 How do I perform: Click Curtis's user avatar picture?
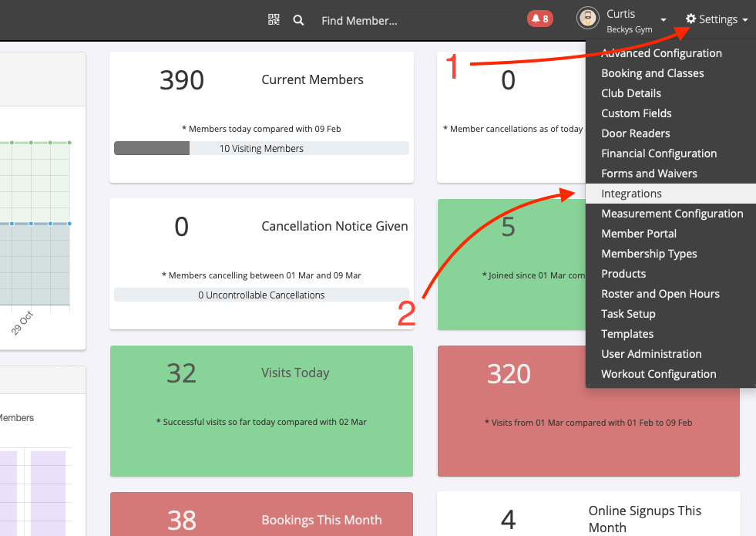[589, 19]
